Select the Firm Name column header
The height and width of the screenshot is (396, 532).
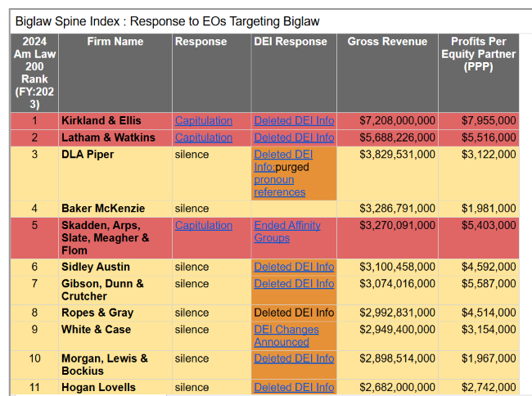[115, 73]
